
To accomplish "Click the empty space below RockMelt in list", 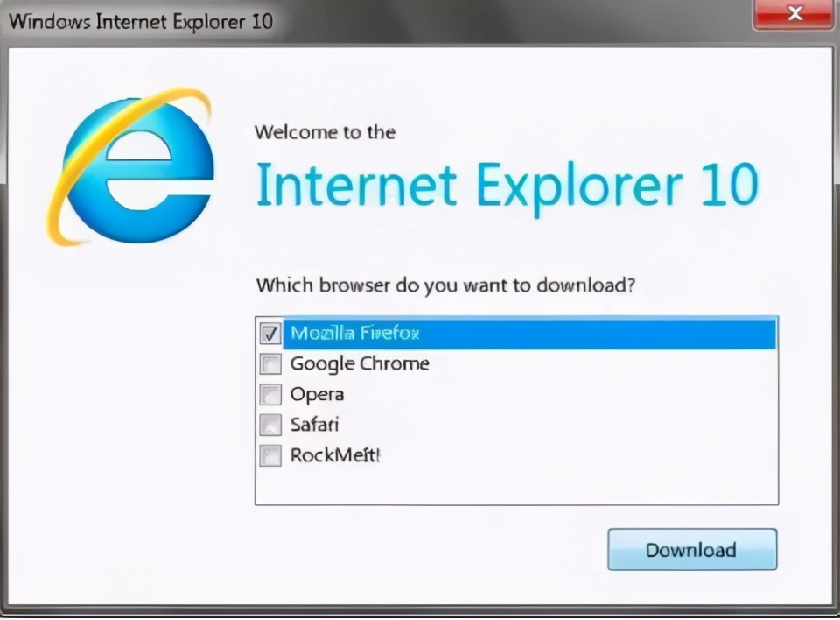I will click(516, 487).
